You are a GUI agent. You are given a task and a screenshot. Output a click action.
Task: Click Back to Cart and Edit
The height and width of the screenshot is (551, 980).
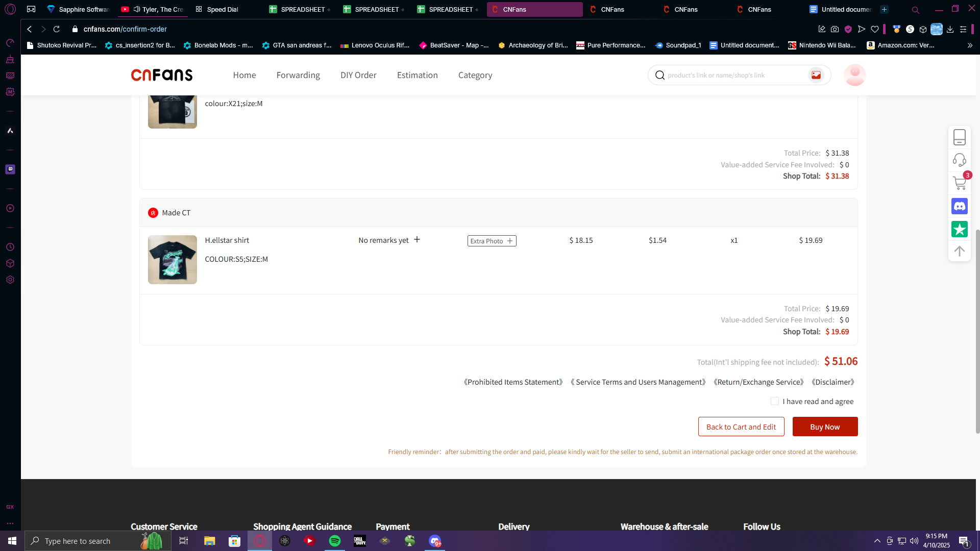pos(741,427)
